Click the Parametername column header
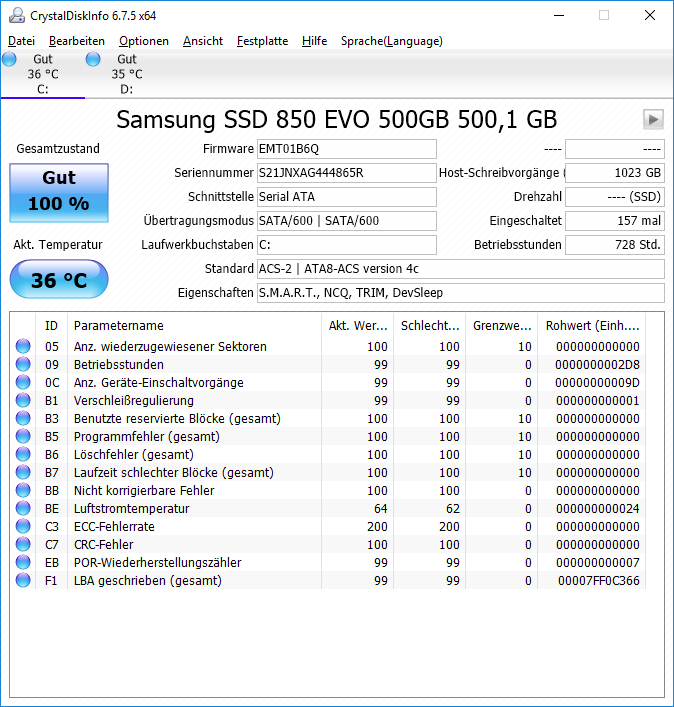 [194, 326]
